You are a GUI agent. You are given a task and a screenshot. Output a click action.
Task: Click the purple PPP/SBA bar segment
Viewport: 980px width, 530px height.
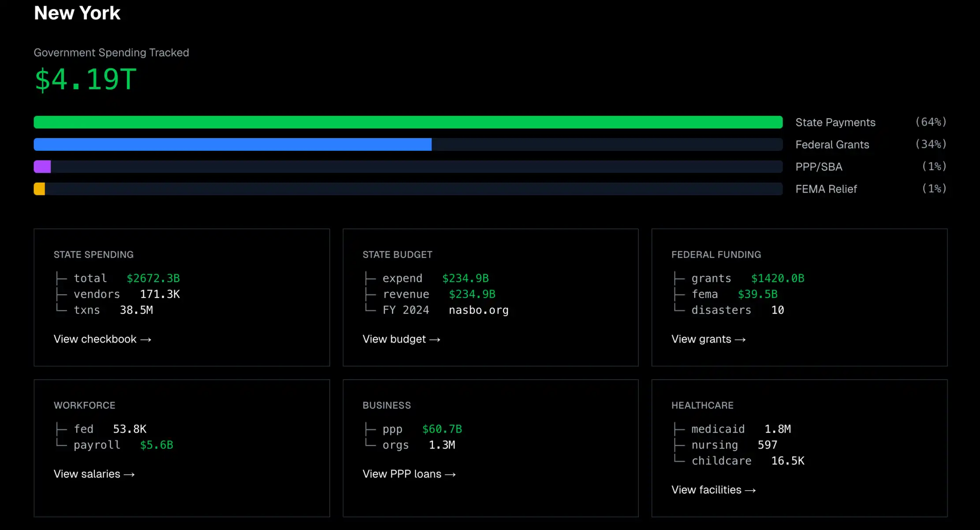42,167
